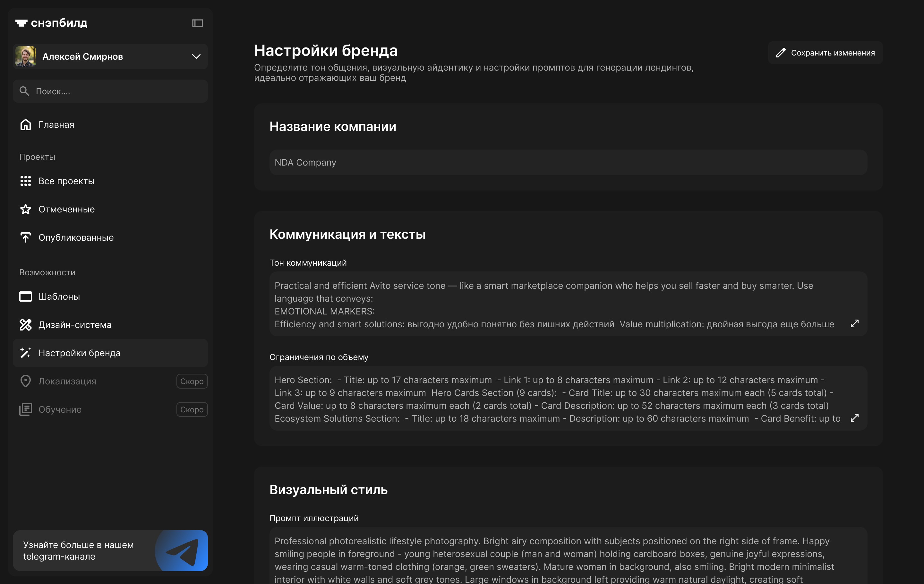
Task: Open Все проекты grid icon
Action: [25, 181]
